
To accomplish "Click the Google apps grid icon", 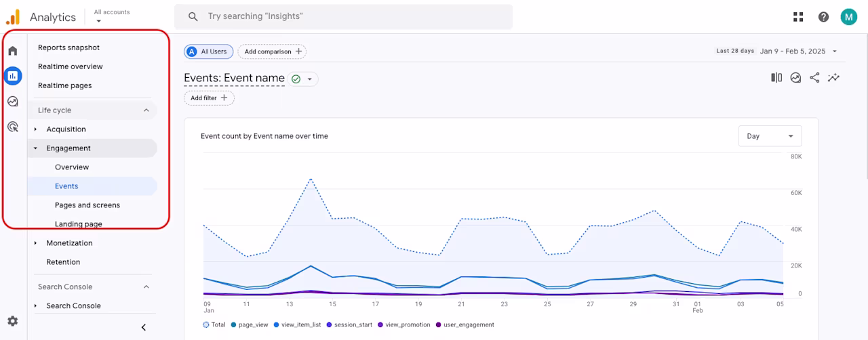I will tap(798, 17).
